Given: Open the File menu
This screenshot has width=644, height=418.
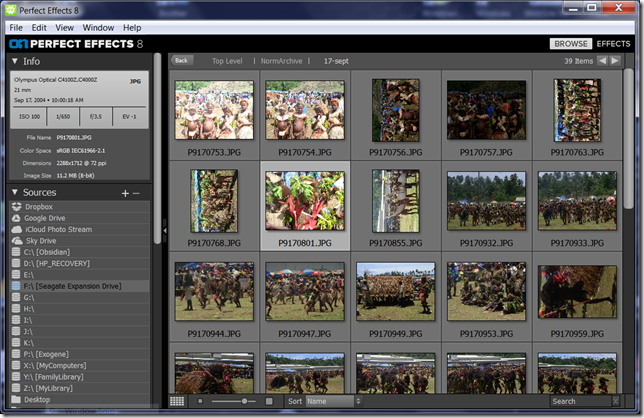Looking at the screenshot, I should click(x=16, y=28).
